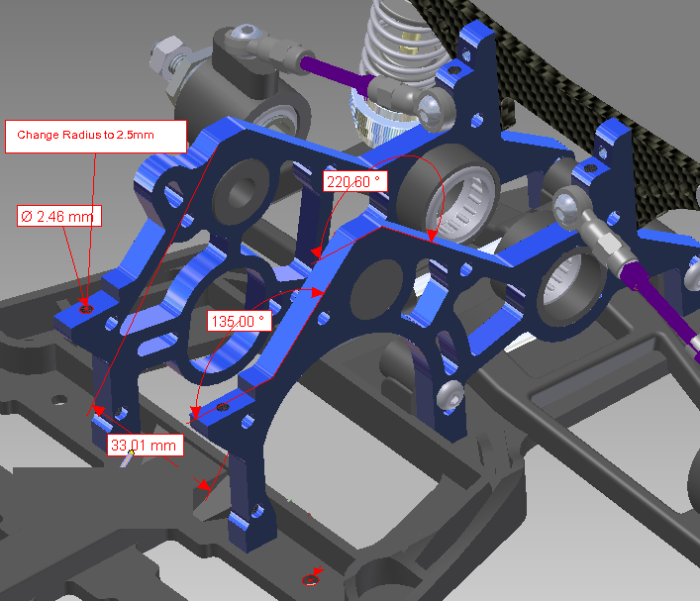Pick the 135.00 ° angle dimension label
700x601 pixels.
(238, 321)
